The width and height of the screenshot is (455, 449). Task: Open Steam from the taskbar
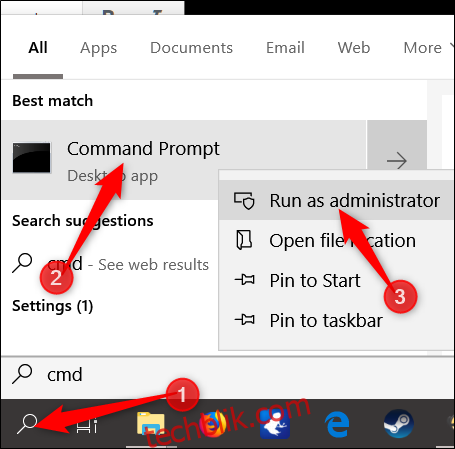coord(399,424)
